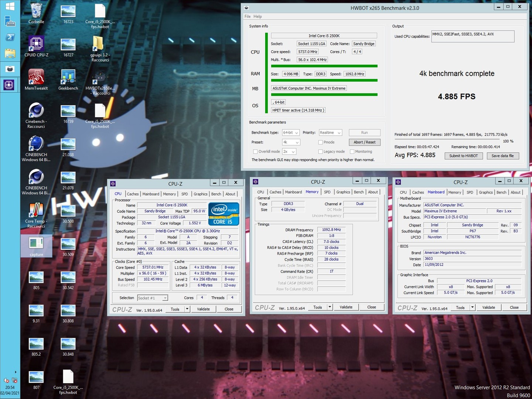Screen dimensions: 532x399
Task: Open the Overkill mode 2x dropdown
Action: click(x=289, y=151)
